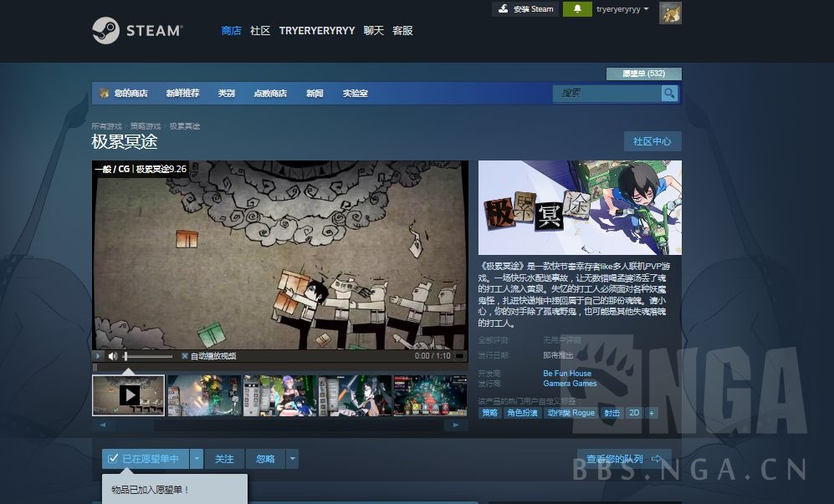Image resolution: width=834 pixels, height=504 pixels.
Task: Click the 安装 Steam button
Action: coord(525,9)
